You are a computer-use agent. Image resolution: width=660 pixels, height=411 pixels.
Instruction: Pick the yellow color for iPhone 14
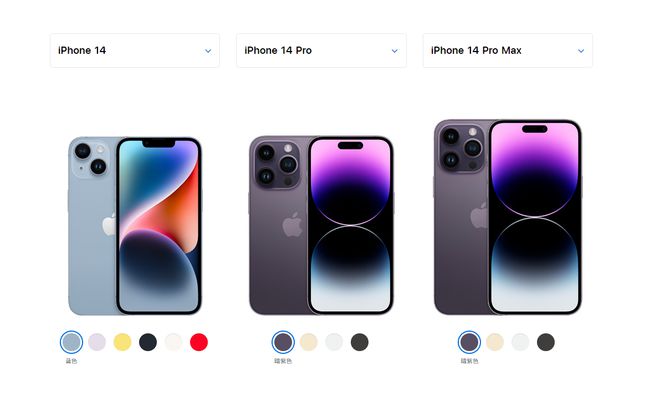pyautogui.click(x=122, y=342)
